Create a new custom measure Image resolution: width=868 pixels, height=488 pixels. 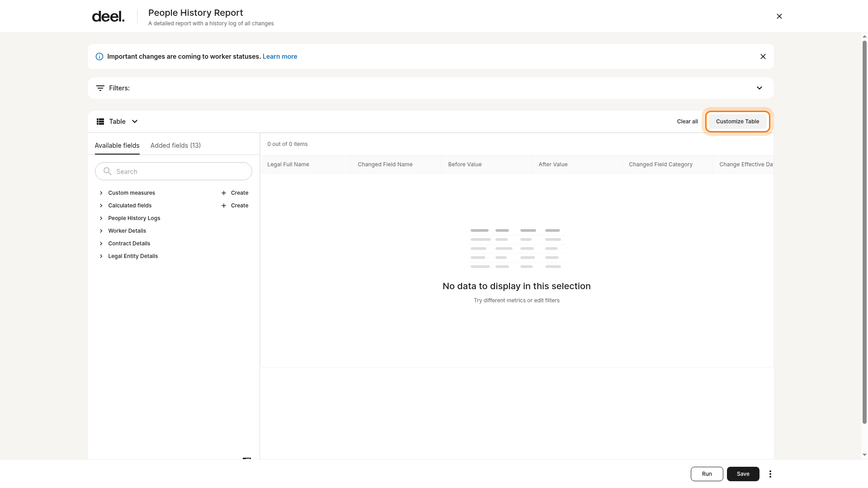pos(235,193)
